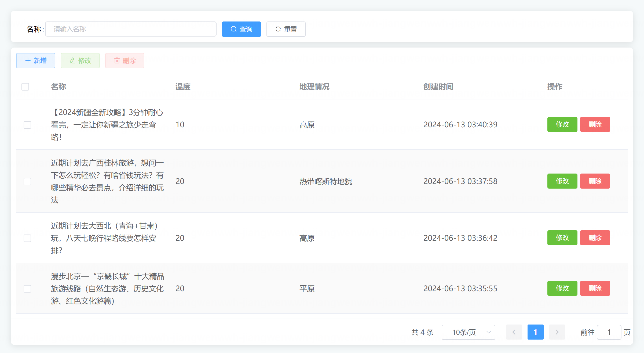The image size is (644, 353).
Task: Go to previous page arrow
Action: point(514,332)
